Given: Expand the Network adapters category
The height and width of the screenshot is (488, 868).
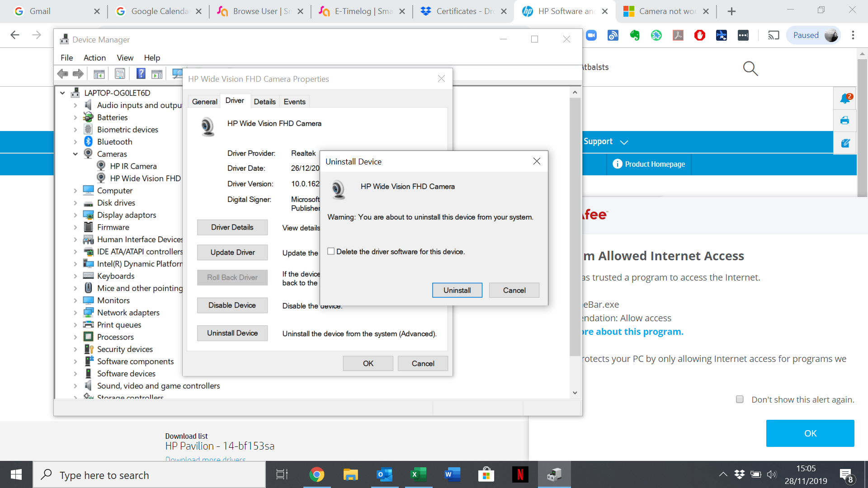Looking at the screenshot, I should 75,313.
